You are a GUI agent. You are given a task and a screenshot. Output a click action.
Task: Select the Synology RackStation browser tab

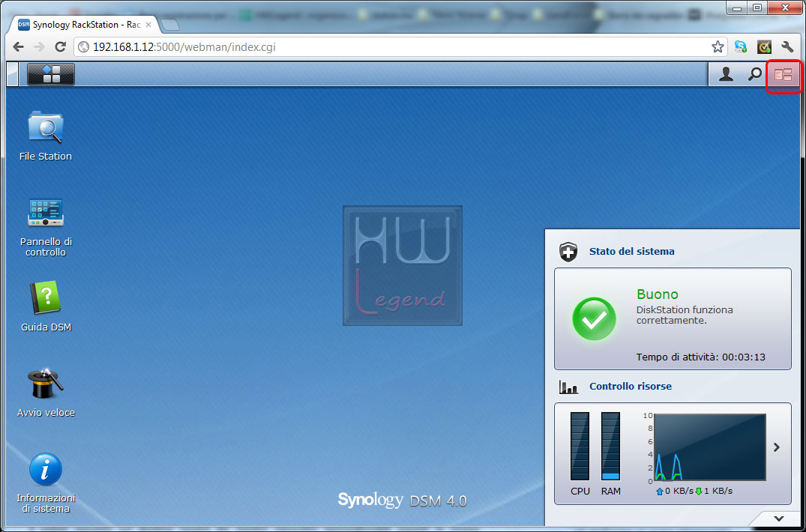click(85, 25)
